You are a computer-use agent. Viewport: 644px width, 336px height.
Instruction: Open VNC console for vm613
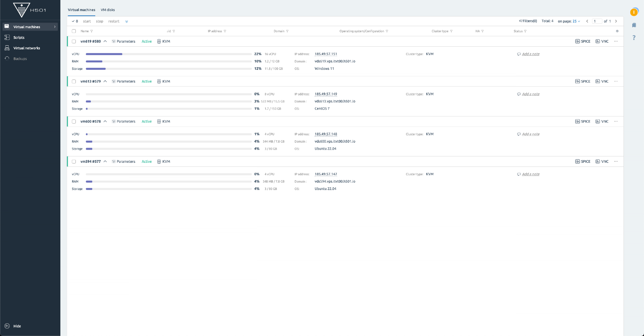(x=602, y=81)
